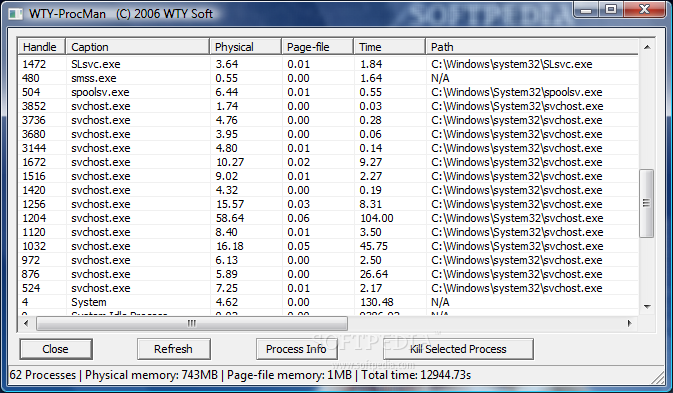673x393 pixels.
Task: Select svchost.exe with handle 1516
Action: point(328,176)
